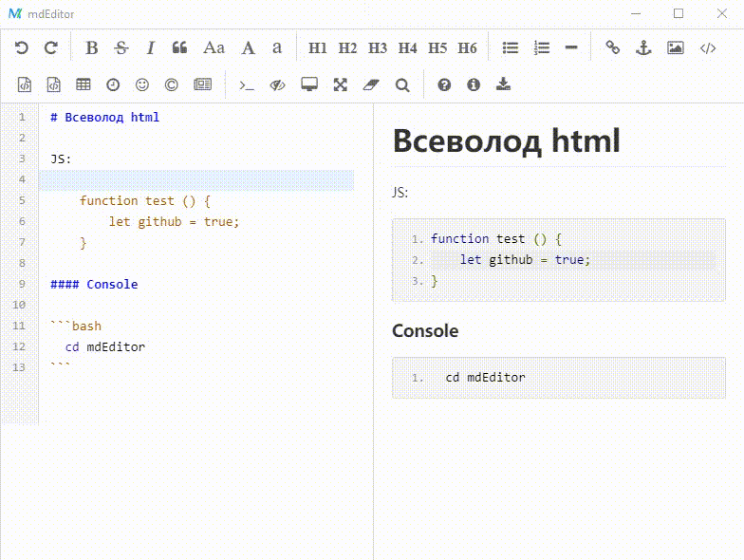
Task: Click the 'Console' heading in preview
Action: [x=425, y=330]
